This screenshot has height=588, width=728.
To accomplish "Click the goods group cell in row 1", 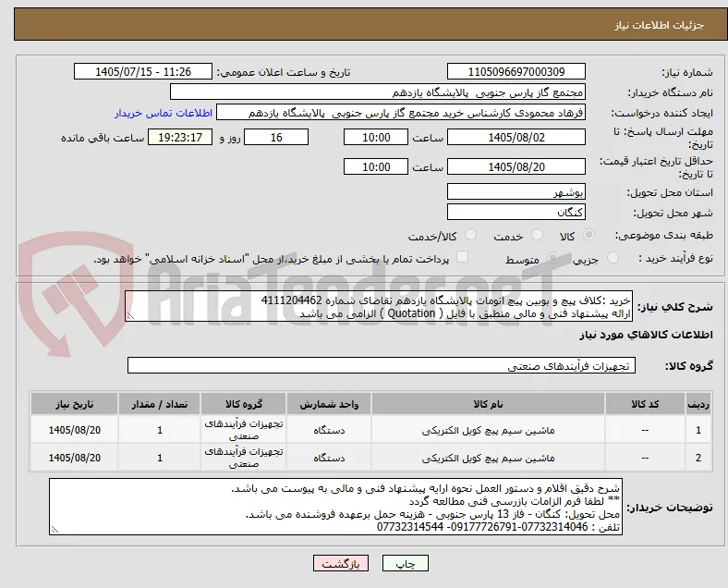I will 244,430.
